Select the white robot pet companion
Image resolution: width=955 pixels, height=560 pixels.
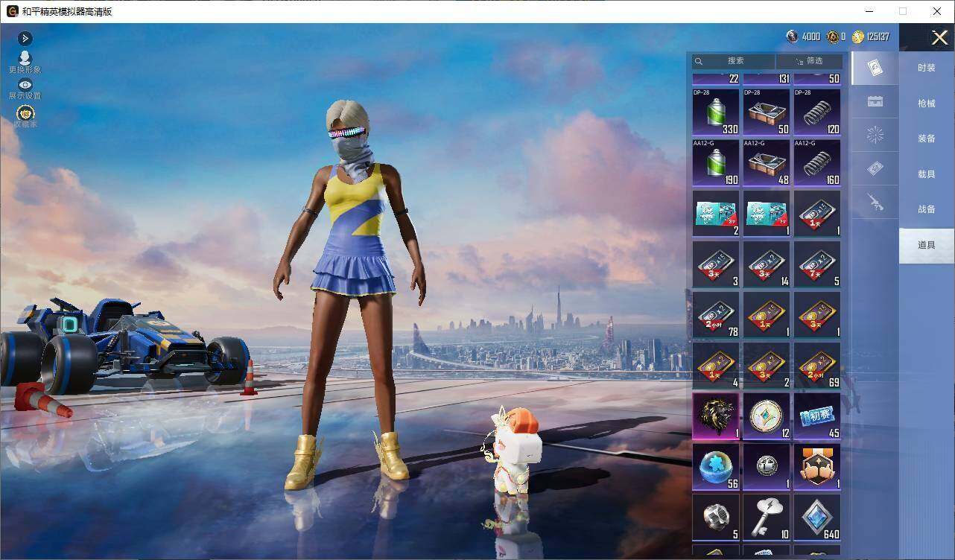pos(511,451)
